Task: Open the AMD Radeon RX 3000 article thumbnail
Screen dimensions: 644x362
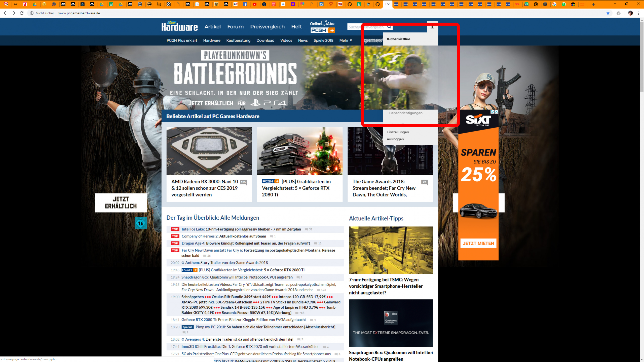Action: click(209, 151)
